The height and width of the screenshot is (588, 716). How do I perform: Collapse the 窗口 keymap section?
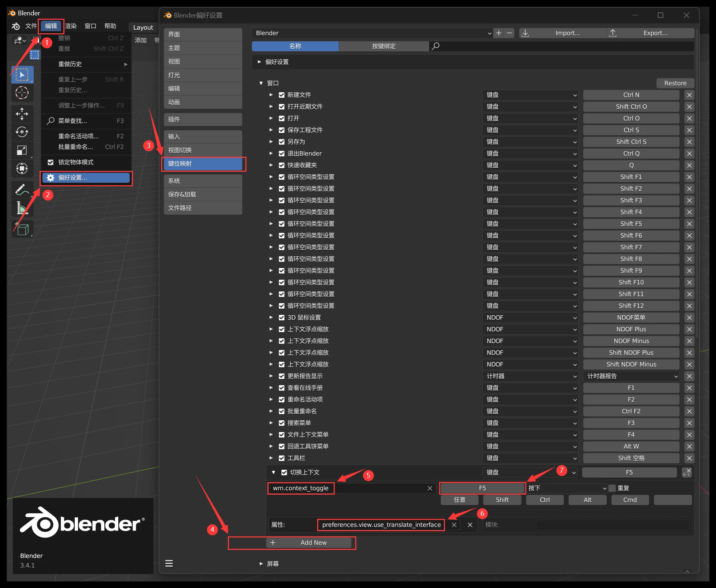click(x=261, y=83)
